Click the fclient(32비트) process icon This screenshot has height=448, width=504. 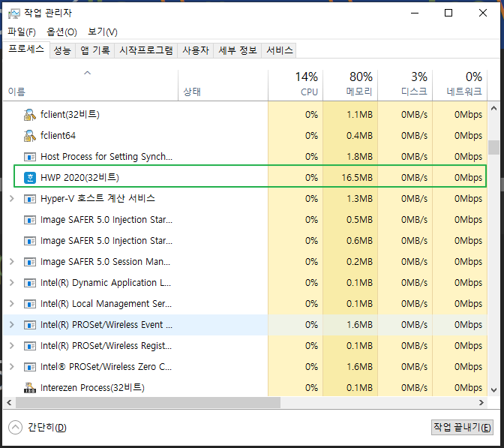29,115
